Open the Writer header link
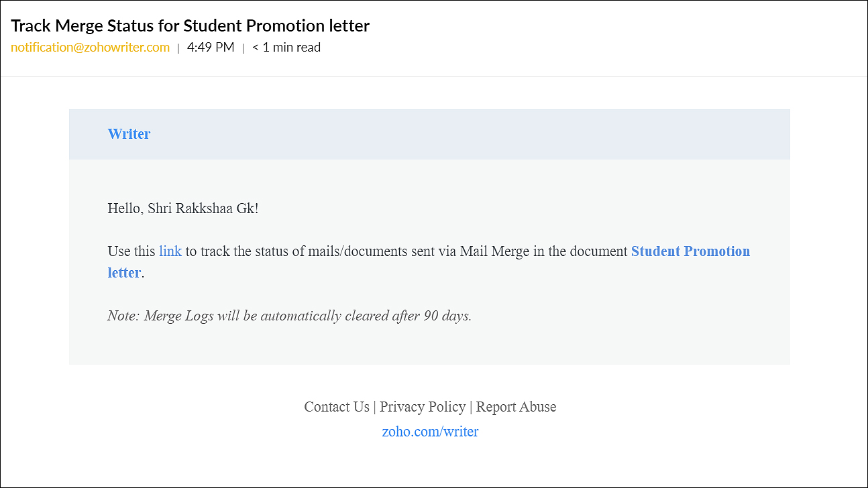This screenshot has height=488, width=868. (x=129, y=134)
